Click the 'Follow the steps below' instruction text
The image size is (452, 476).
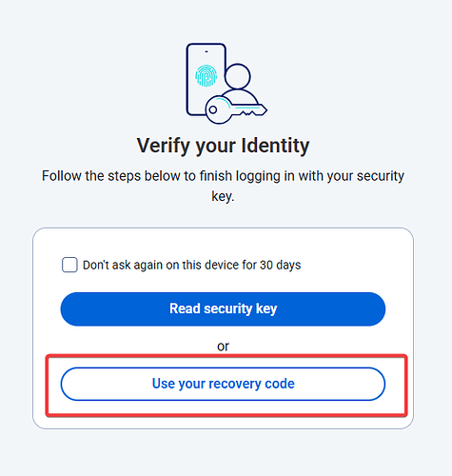coord(223,186)
